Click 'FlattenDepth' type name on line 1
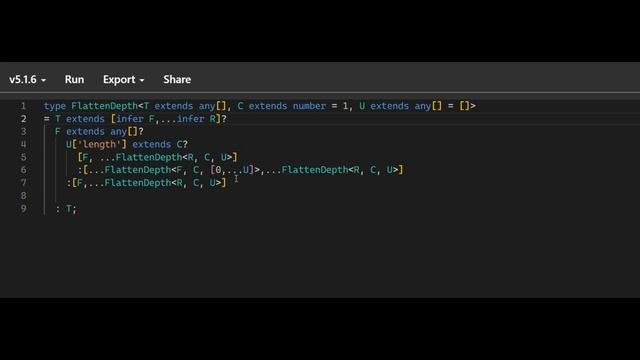Image resolution: width=640 pixels, height=360 pixels. click(x=104, y=106)
